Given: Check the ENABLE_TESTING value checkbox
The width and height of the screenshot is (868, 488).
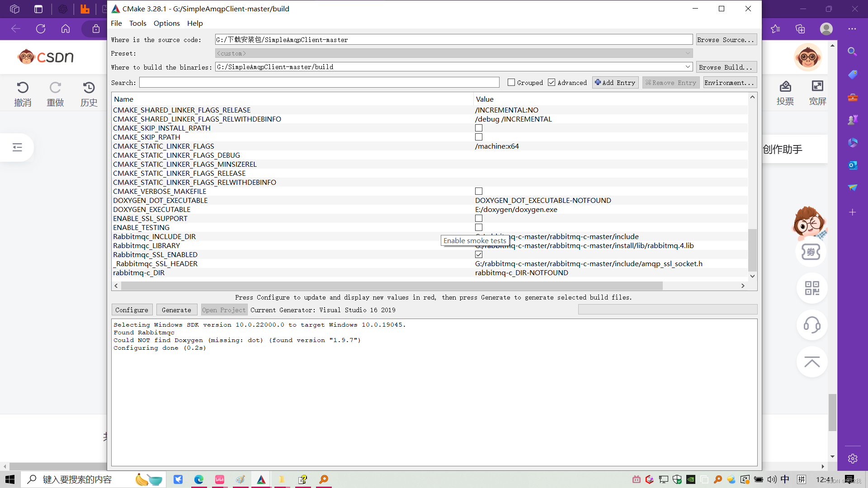Looking at the screenshot, I should tap(478, 227).
